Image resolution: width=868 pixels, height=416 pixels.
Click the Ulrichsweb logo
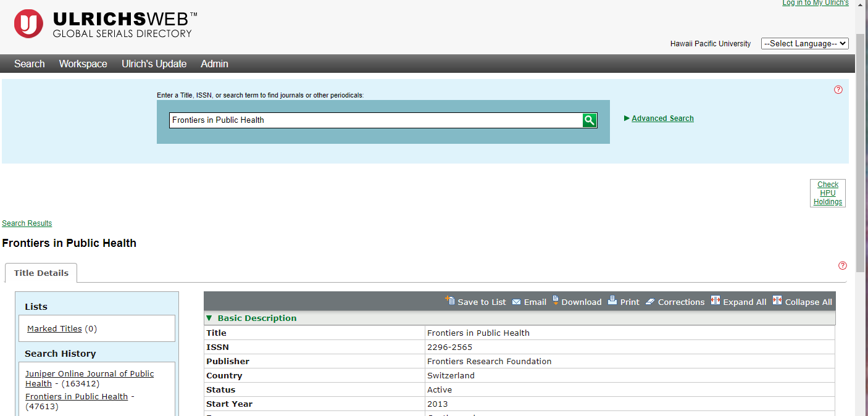pyautogui.click(x=106, y=24)
